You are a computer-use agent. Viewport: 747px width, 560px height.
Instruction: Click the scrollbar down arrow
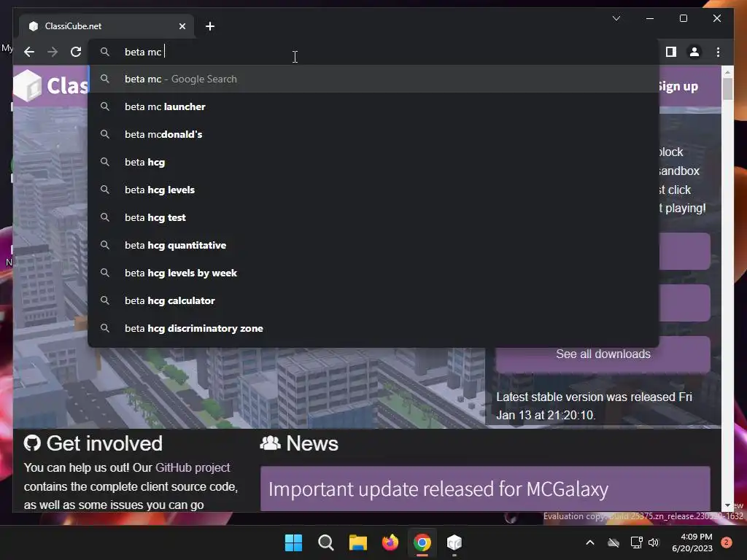coord(727,505)
